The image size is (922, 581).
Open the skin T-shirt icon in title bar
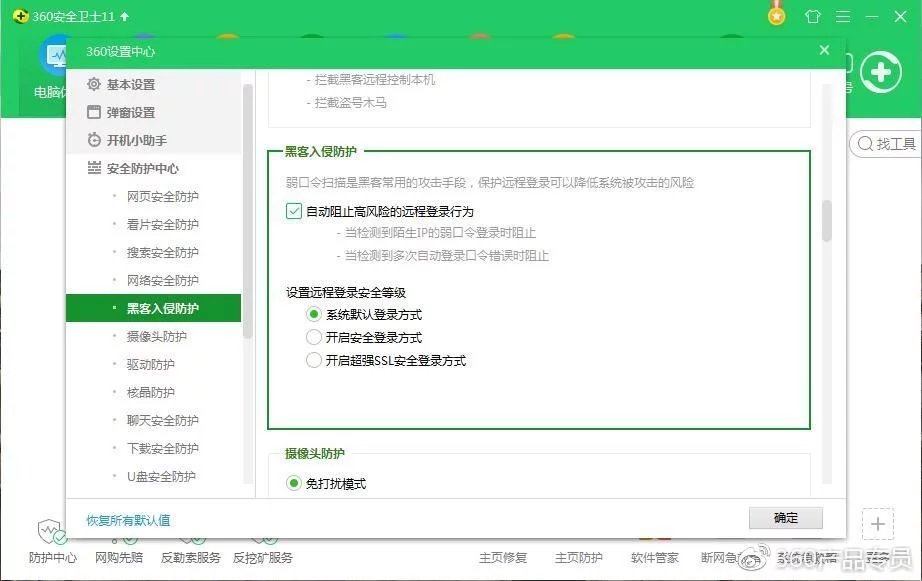[812, 17]
